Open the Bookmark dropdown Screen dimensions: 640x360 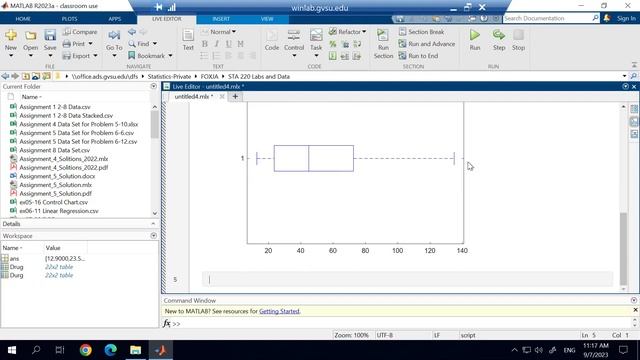[x=170, y=56]
